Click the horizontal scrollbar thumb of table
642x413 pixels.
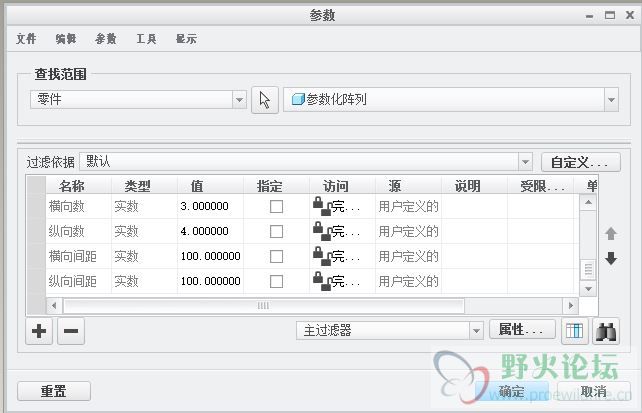coord(264,305)
